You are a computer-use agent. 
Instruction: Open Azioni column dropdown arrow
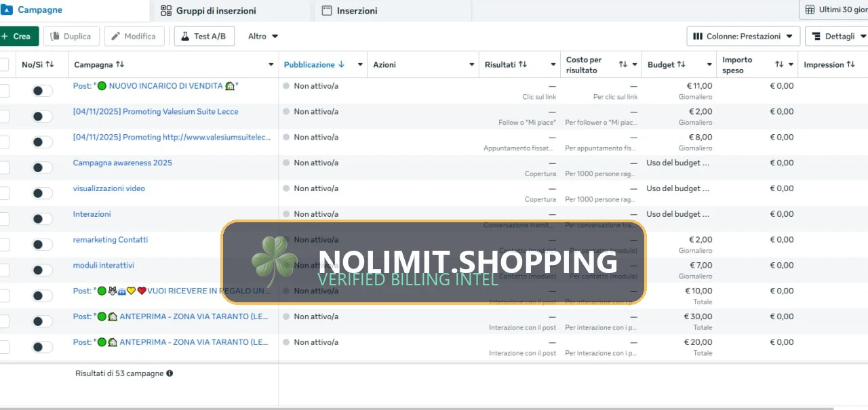472,65
